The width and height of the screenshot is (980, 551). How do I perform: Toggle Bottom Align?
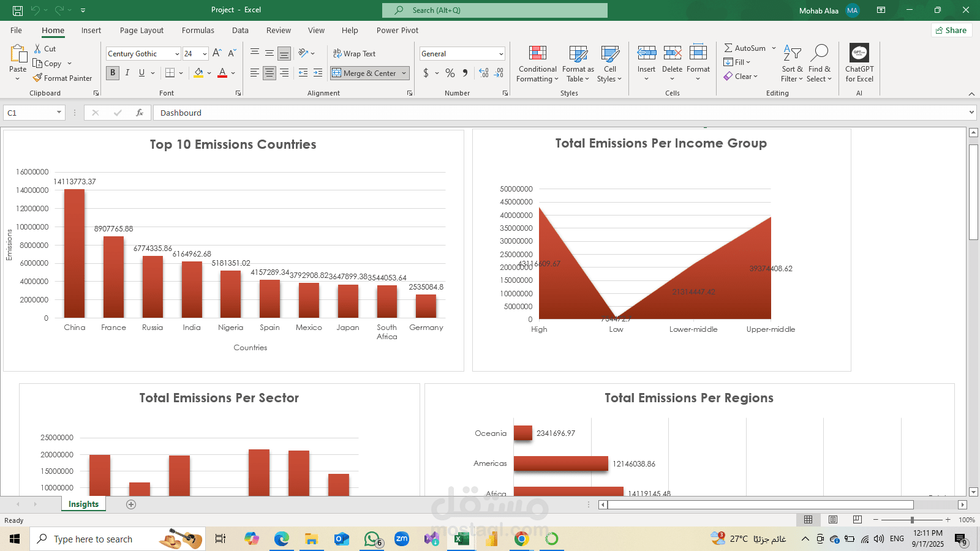pyautogui.click(x=284, y=54)
